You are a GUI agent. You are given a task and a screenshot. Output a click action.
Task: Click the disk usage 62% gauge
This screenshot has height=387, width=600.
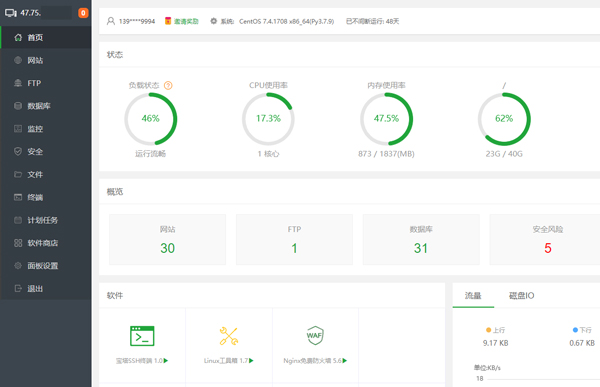(x=504, y=119)
